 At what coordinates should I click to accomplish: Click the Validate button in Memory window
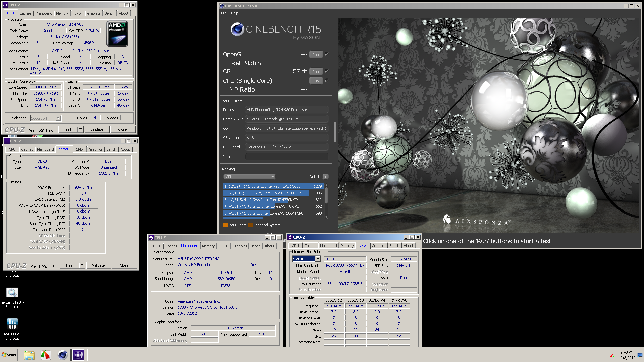[98, 265]
